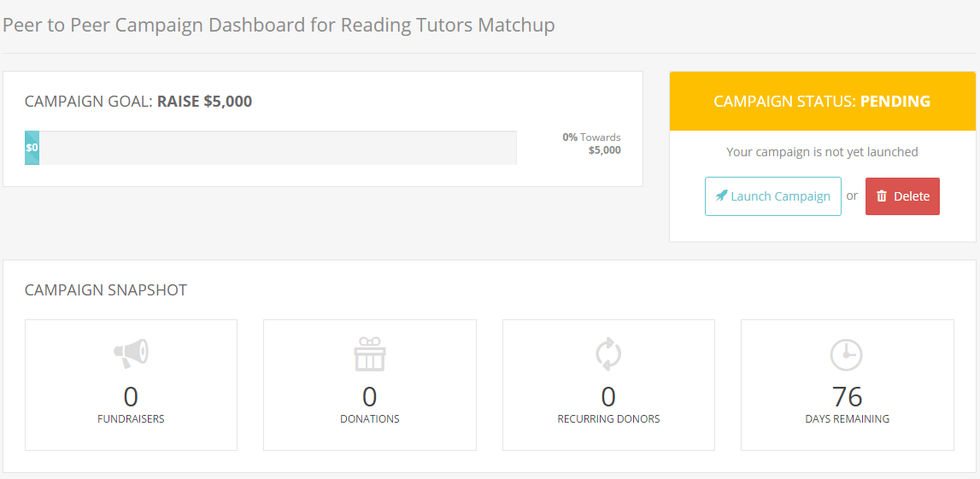Select the 0 Fundraisers count
This screenshot has width=980, height=479.
point(131,396)
